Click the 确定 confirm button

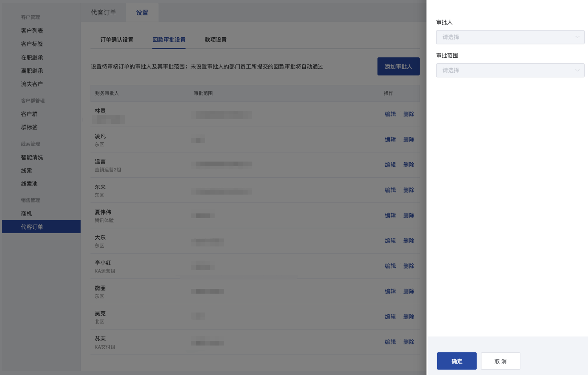pos(457,361)
